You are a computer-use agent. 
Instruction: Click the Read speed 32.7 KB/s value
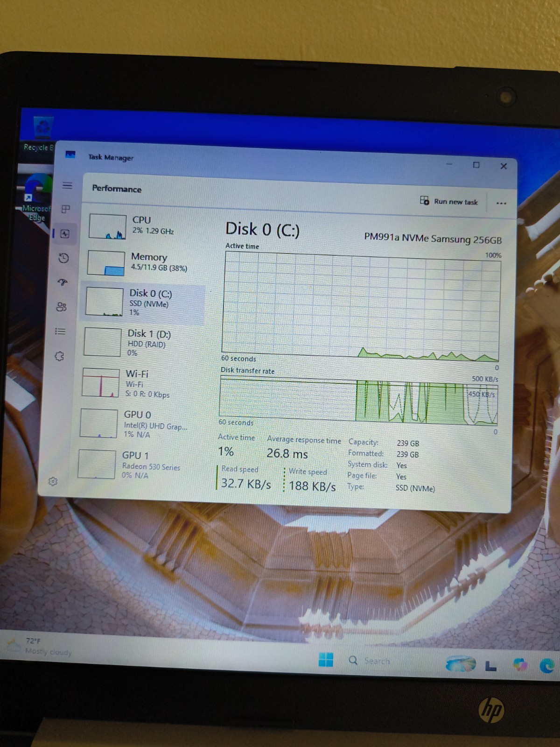pos(246,484)
